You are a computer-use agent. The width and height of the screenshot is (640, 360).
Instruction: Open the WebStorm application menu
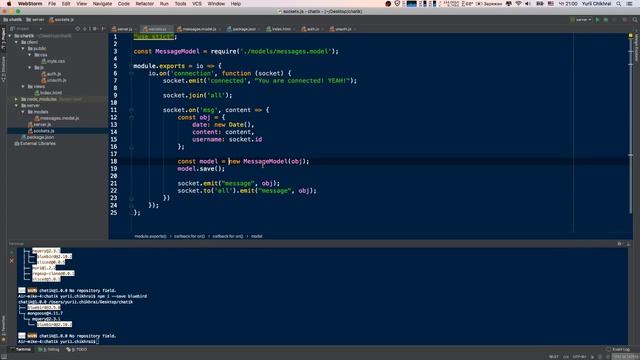coord(30,4)
